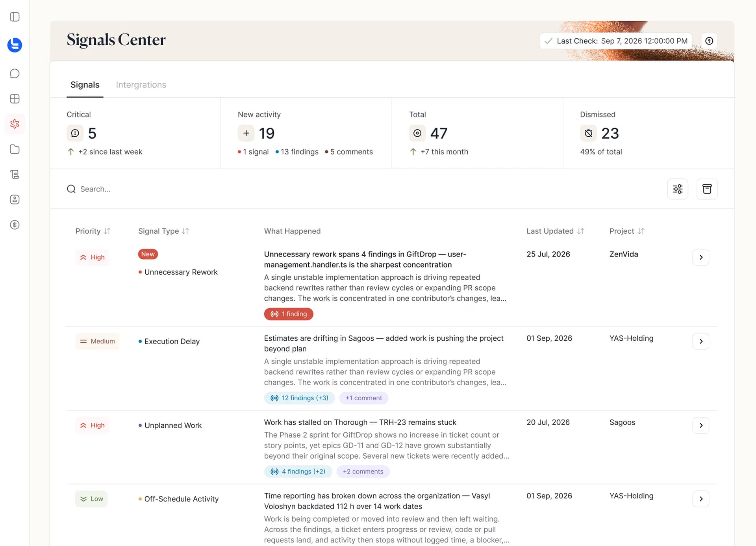
Task: Click the +2 comments badge
Action: (363, 472)
